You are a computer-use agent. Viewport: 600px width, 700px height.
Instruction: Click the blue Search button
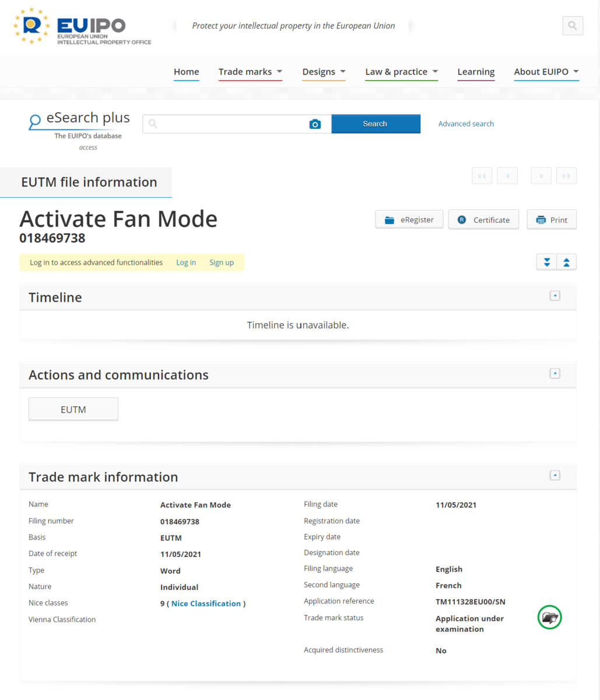point(376,124)
